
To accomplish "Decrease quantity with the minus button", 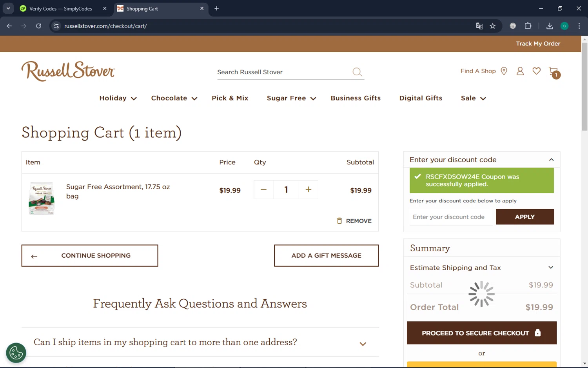I will click(x=263, y=190).
